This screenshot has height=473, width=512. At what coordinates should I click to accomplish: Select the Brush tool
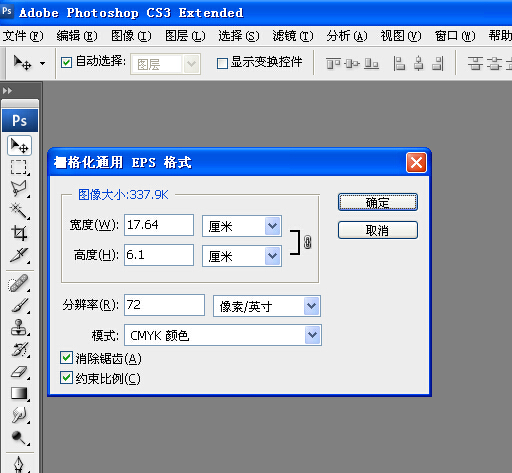19,305
